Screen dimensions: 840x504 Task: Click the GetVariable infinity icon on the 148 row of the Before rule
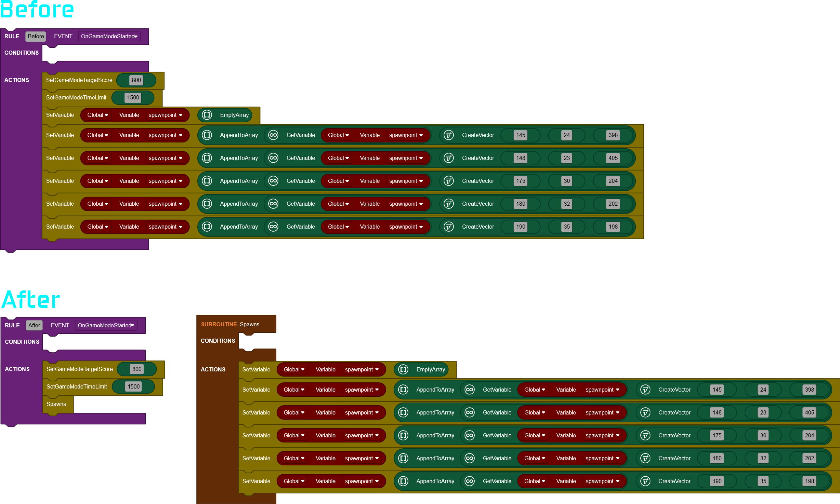[273, 158]
